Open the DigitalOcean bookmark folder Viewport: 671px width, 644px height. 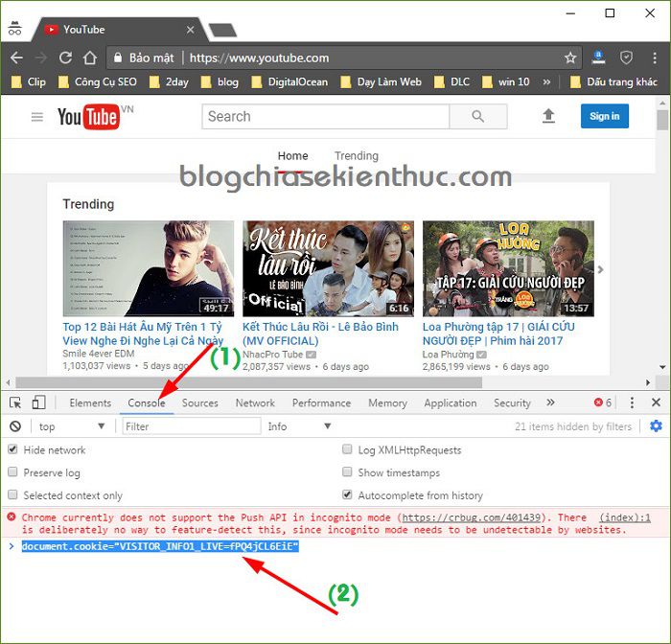click(x=289, y=81)
